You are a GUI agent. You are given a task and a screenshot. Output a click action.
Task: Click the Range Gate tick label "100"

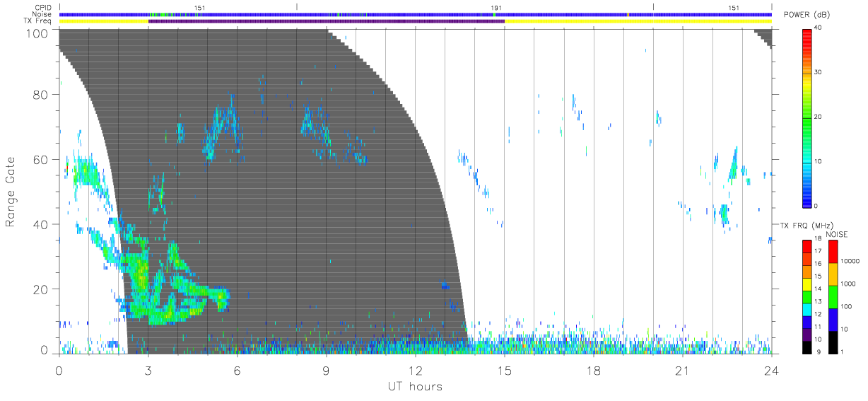point(37,33)
